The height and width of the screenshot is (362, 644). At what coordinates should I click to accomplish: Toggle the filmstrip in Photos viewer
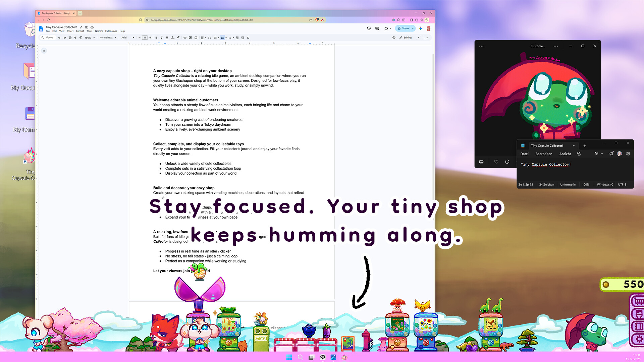point(481,162)
